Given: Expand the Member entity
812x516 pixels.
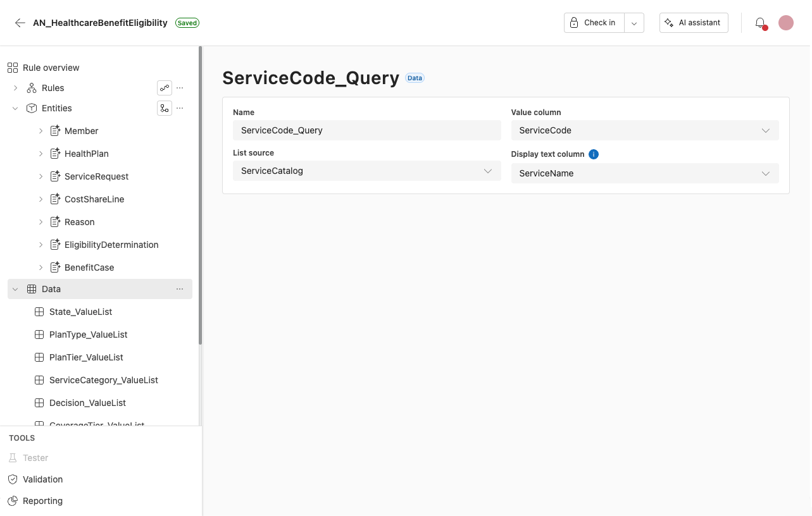Looking at the screenshot, I should point(41,131).
